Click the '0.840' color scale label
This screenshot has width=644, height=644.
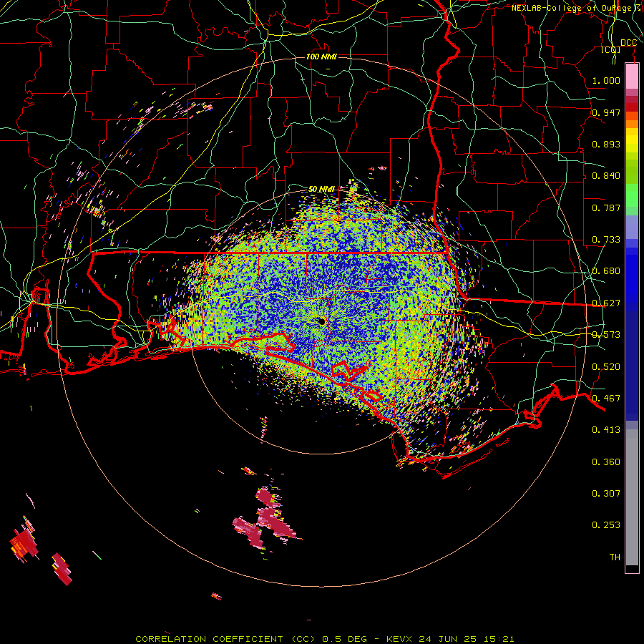coord(606,175)
